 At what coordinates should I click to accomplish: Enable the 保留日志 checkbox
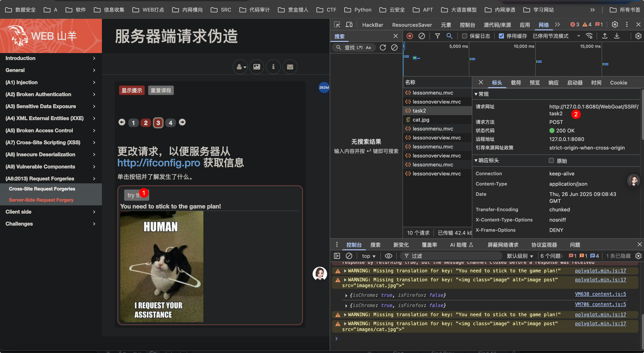[464, 36]
